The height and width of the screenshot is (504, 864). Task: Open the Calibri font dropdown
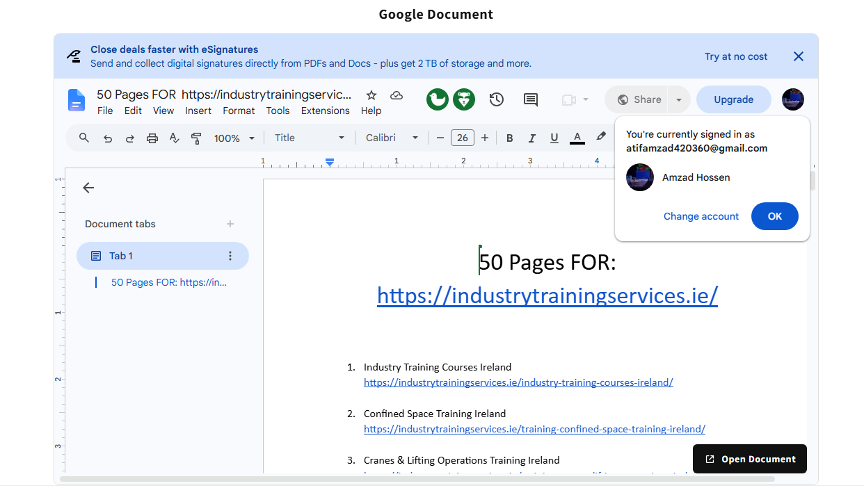pyautogui.click(x=392, y=138)
